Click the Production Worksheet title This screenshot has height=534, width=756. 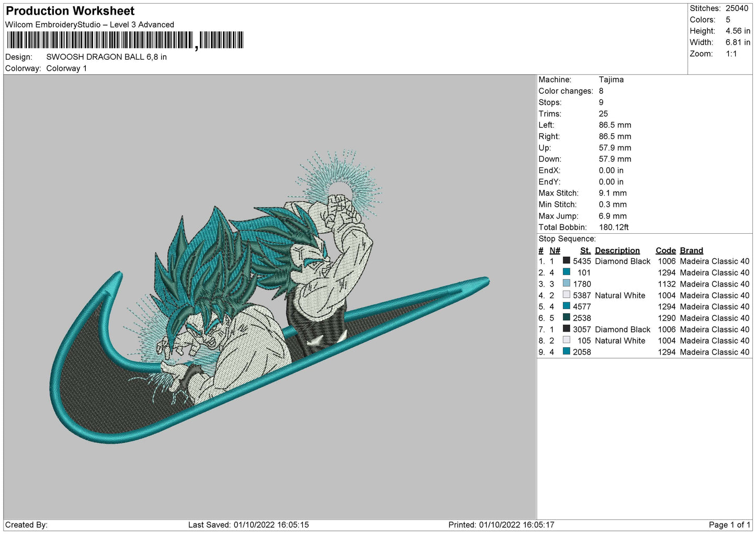pos(70,11)
